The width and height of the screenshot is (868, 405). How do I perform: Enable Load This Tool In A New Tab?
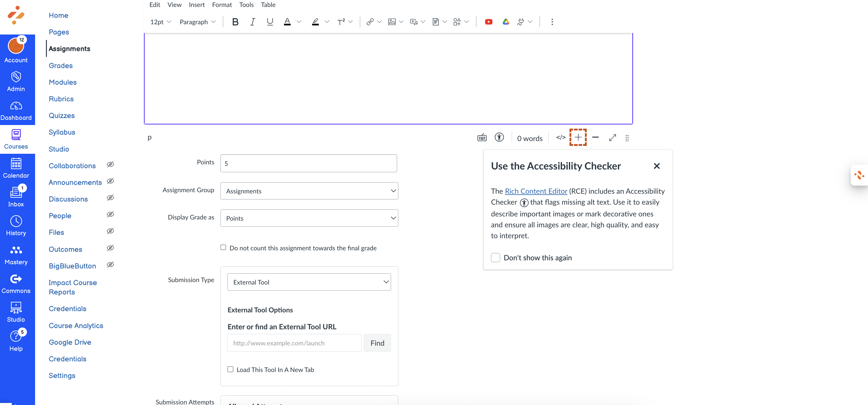coord(230,369)
